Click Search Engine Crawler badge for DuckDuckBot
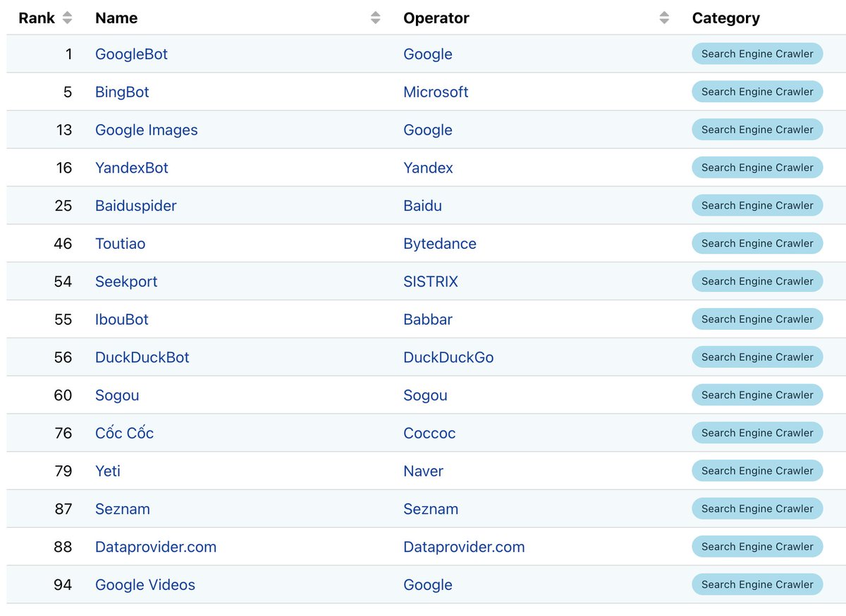846x616 pixels. pyautogui.click(x=757, y=357)
